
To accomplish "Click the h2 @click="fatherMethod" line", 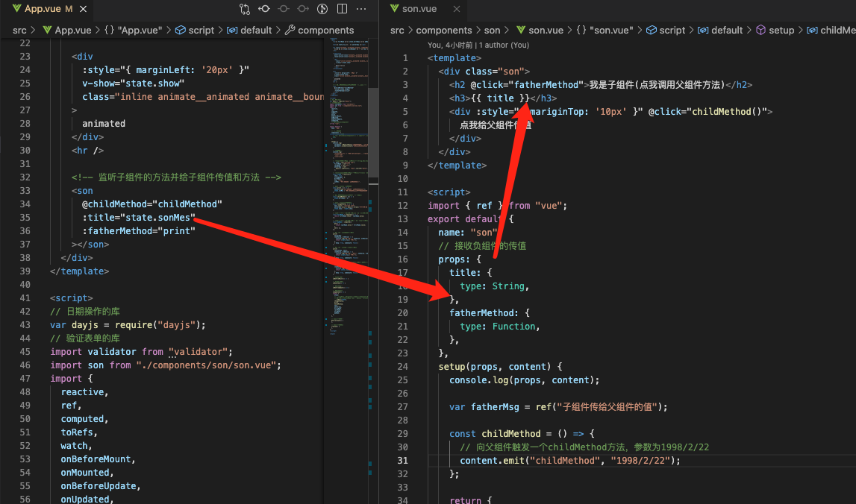I will tap(601, 84).
